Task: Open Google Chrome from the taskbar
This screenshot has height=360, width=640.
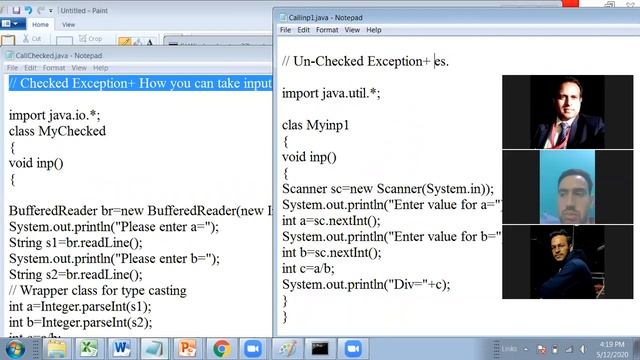Action: [221, 349]
